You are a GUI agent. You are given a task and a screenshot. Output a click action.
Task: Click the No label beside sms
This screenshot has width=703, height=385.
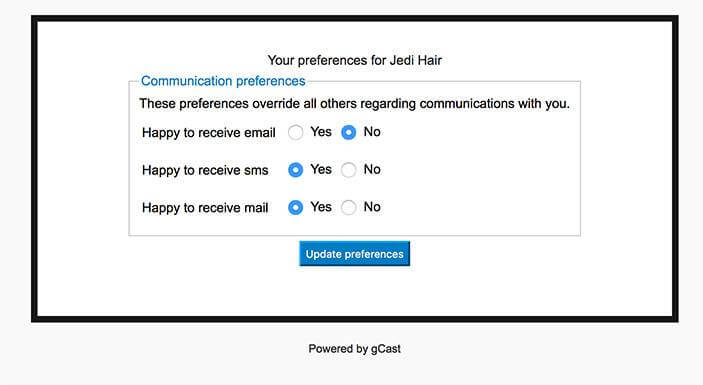[x=372, y=169]
